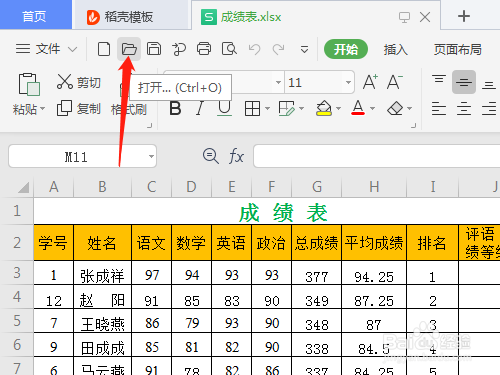Click the Save icon in quick toolbar
The image size is (500, 375).
tap(154, 49)
